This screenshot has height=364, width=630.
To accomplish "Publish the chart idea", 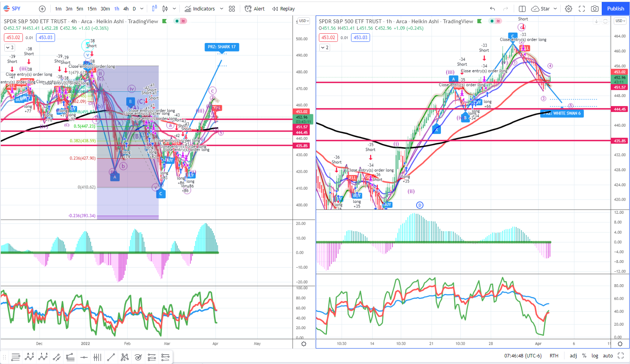I will [615, 9].
